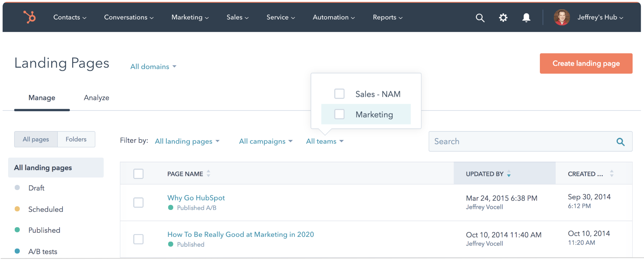Image resolution: width=644 pixels, height=260 pixels.
Task: Click Jeffrey's profile avatar photo
Action: pos(562,17)
